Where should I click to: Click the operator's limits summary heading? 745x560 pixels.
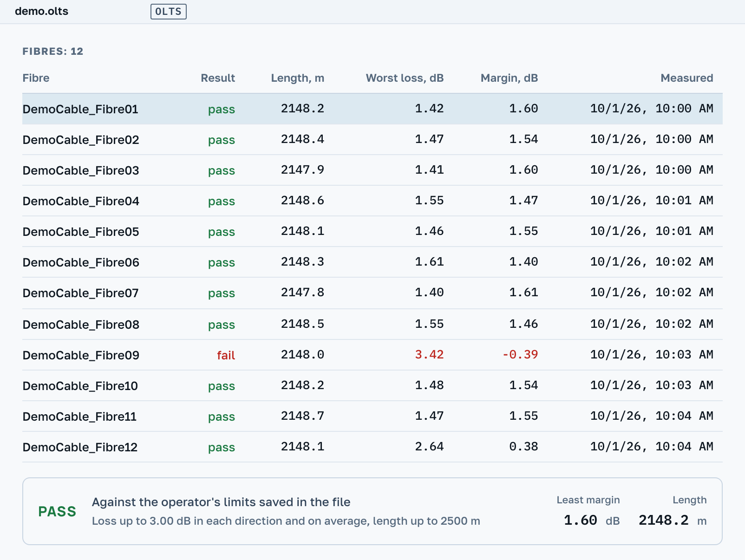click(x=221, y=502)
